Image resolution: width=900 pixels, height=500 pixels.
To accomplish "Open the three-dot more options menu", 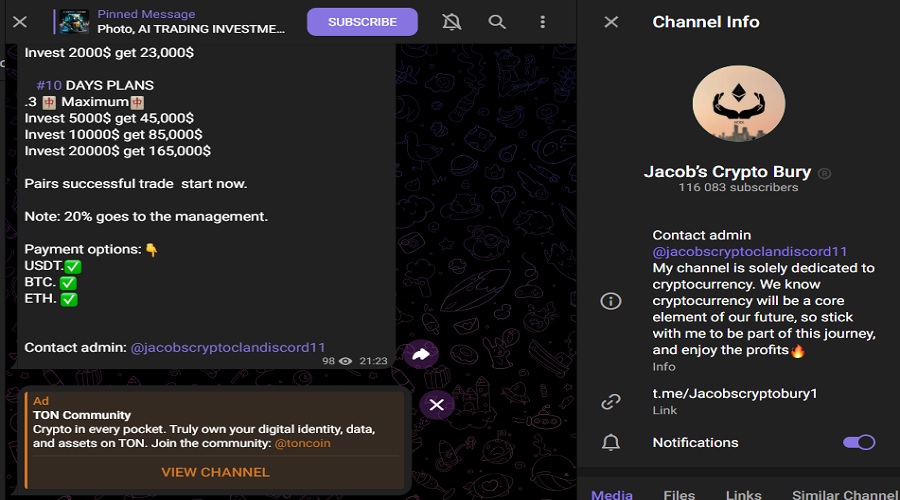I will pos(542,22).
